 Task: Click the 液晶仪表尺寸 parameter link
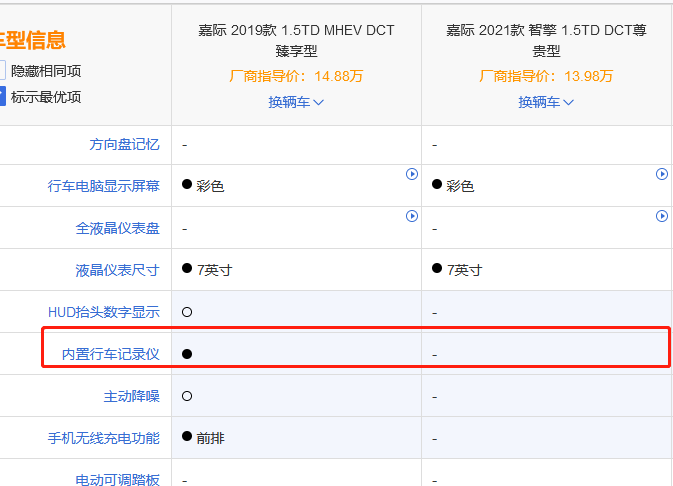(x=117, y=270)
